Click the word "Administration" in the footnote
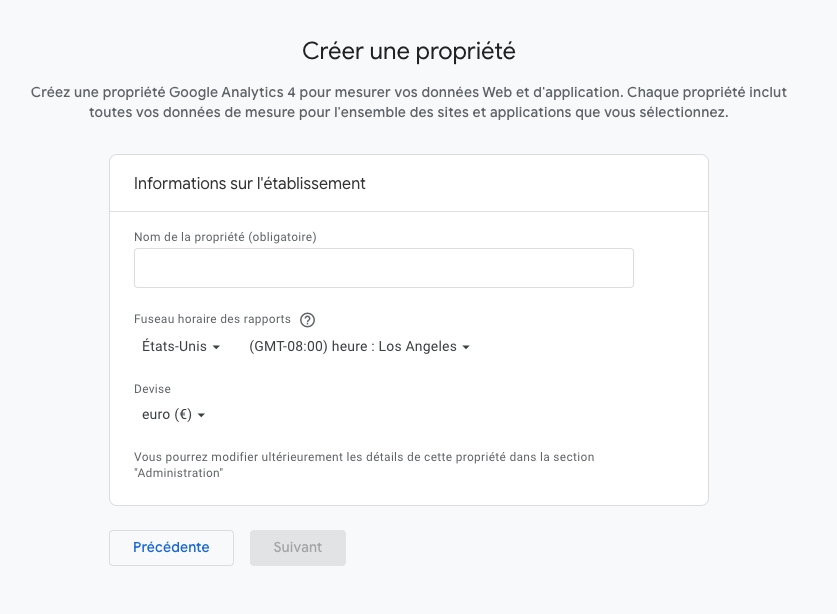 click(x=178, y=473)
